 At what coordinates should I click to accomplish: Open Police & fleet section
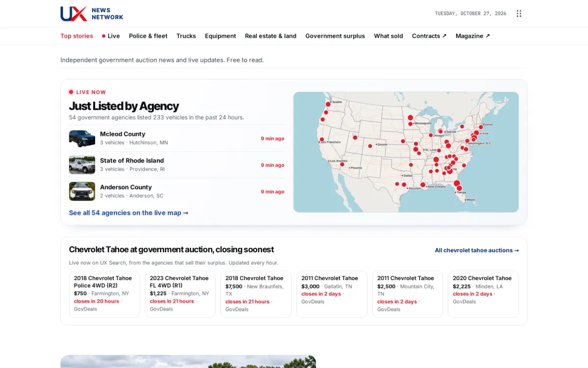pyautogui.click(x=148, y=36)
